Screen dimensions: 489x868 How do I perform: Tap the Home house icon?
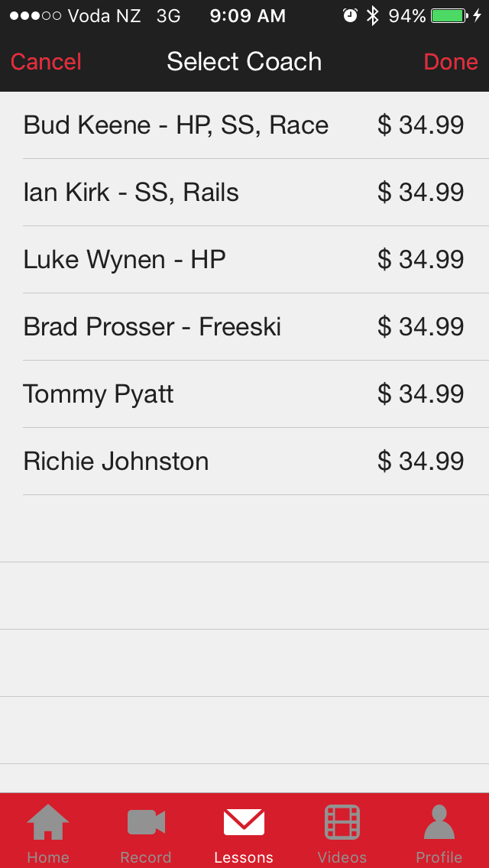click(x=48, y=823)
